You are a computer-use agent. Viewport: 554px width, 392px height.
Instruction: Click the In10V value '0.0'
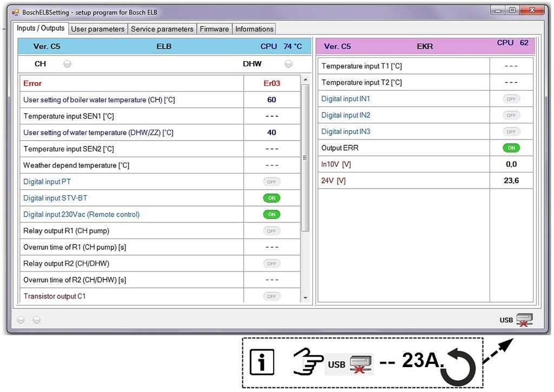point(511,164)
